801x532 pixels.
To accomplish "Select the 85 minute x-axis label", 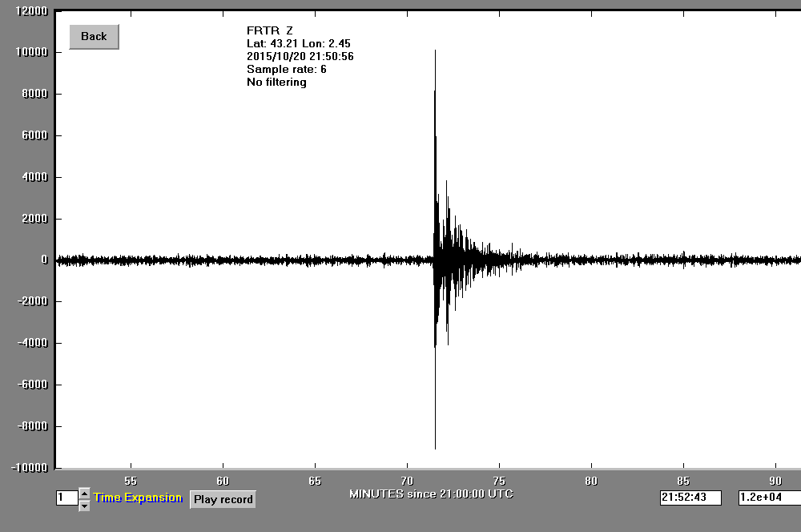I will click(x=683, y=481).
